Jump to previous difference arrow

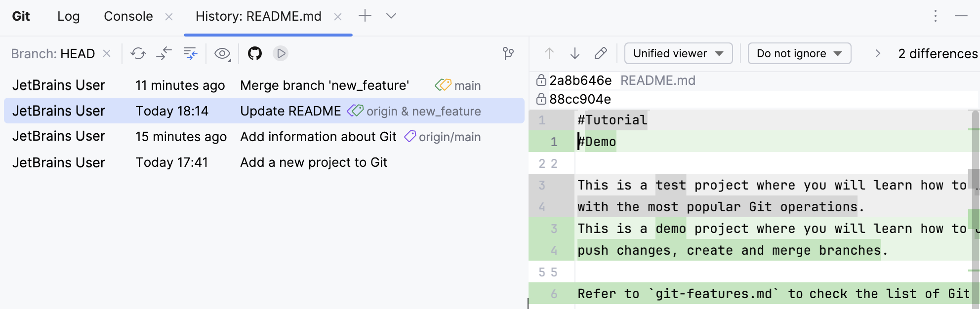coord(549,53)
